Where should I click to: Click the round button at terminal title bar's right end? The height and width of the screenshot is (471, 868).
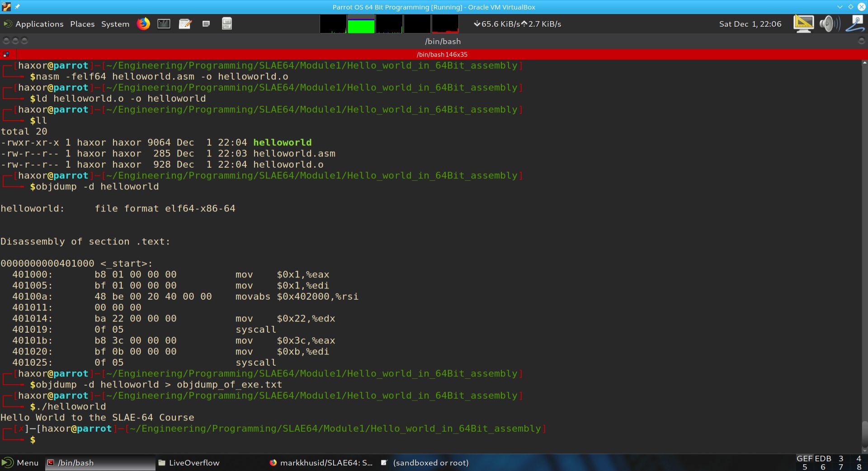(x=862, y=41)
